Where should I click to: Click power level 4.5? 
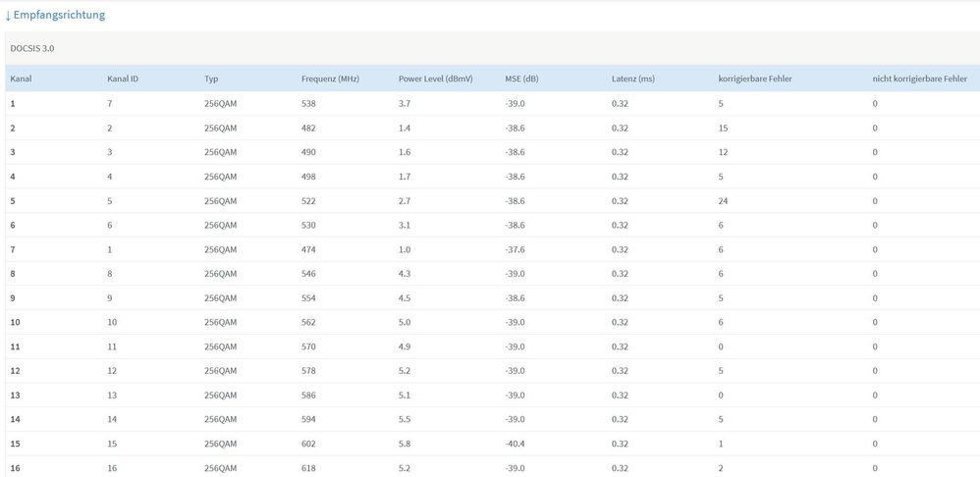405,298
